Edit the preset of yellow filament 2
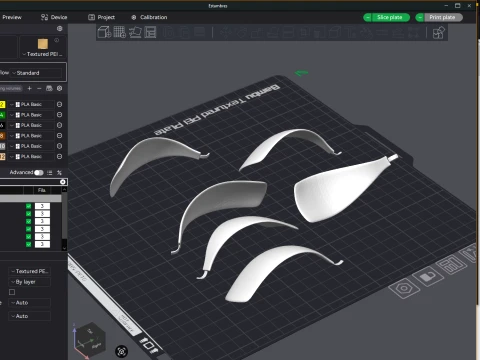 tap(59, 104)
